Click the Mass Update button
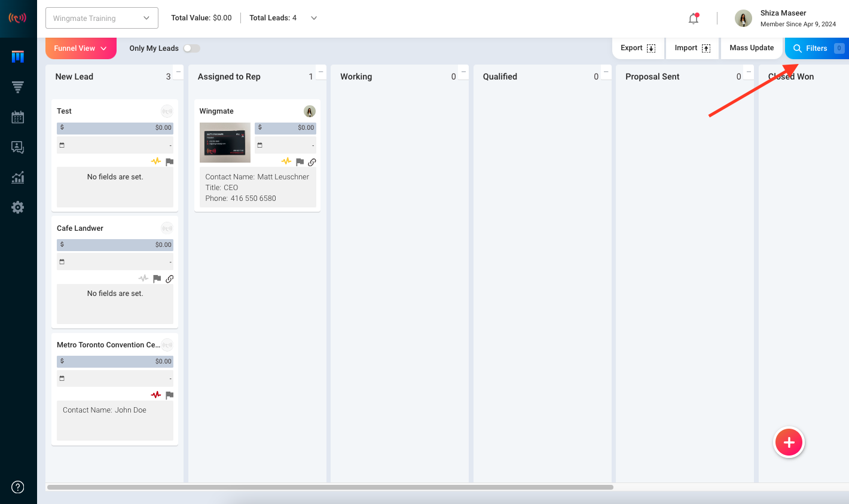Image resolution: width=849 pixels, height=504 pixels. click(752, 48)
